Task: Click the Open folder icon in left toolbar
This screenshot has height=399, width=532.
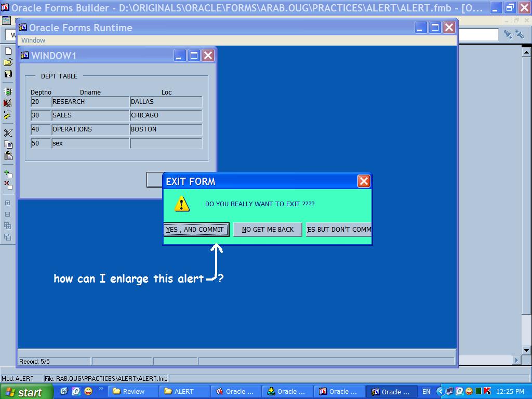Action: click(8, 62)
